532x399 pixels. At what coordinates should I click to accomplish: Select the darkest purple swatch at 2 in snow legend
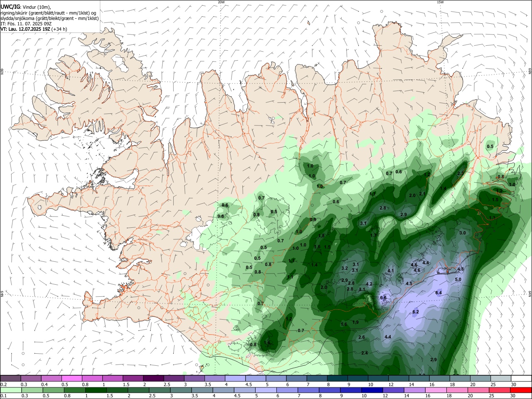click(x=153, y=379)
